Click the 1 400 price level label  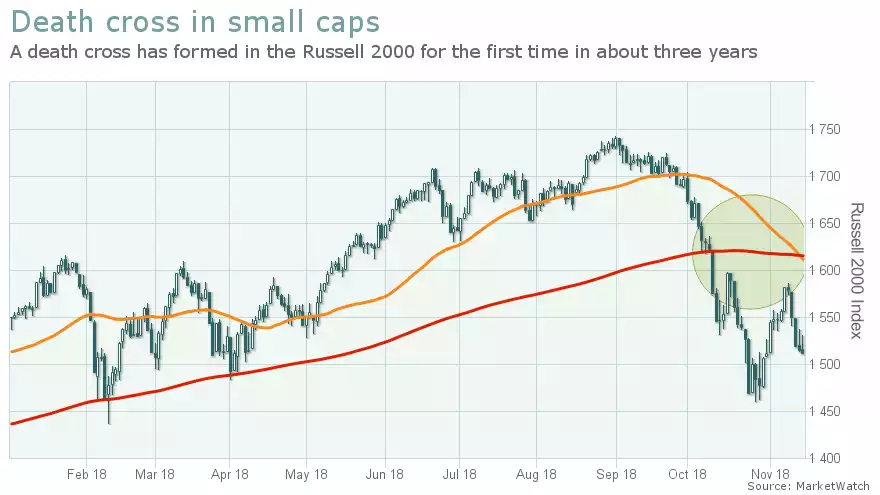(x=824, y=459)
